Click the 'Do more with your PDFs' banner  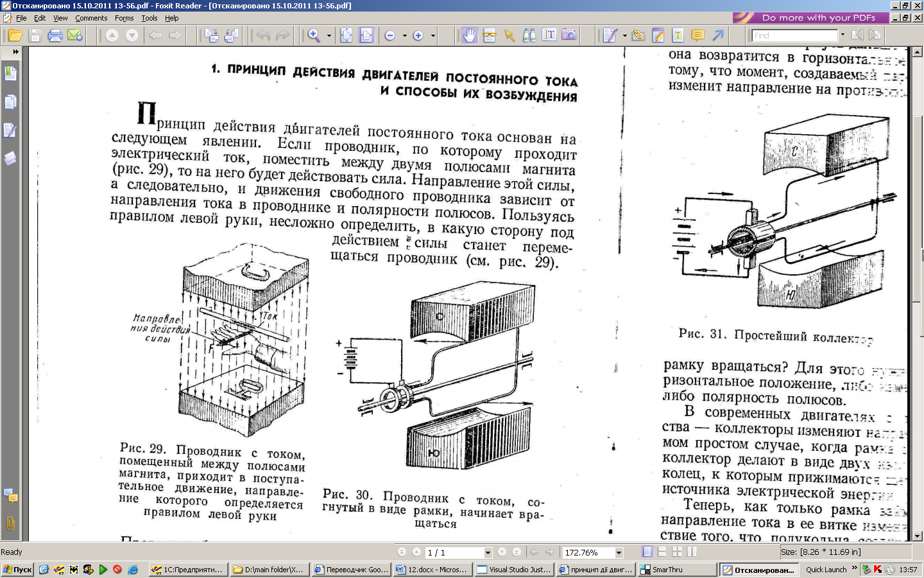pos(810,18)
